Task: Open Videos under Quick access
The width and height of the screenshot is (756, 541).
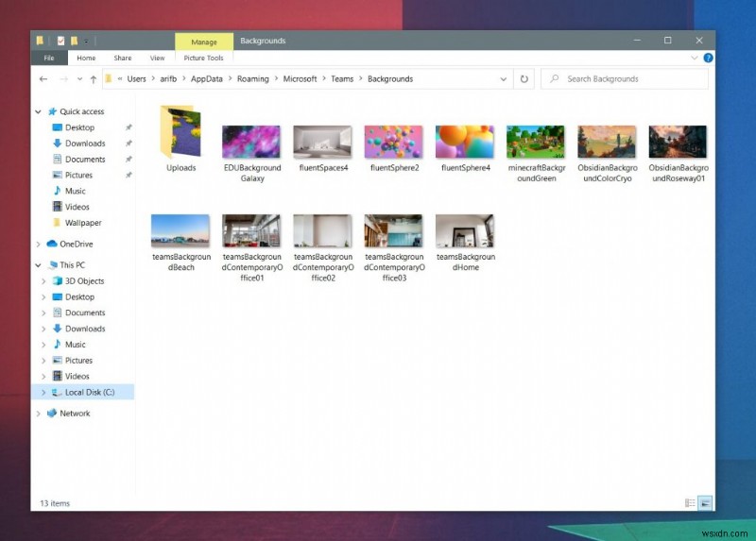Action: click(x=77, y=207)
